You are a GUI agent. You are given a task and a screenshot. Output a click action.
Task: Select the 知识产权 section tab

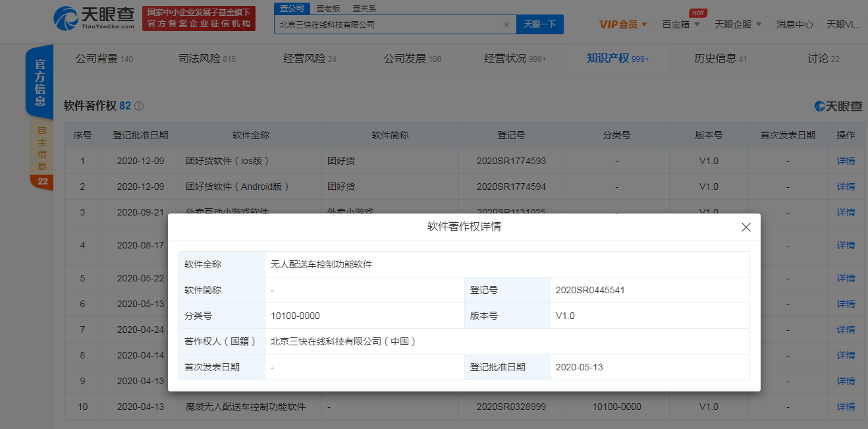(618, 59)
